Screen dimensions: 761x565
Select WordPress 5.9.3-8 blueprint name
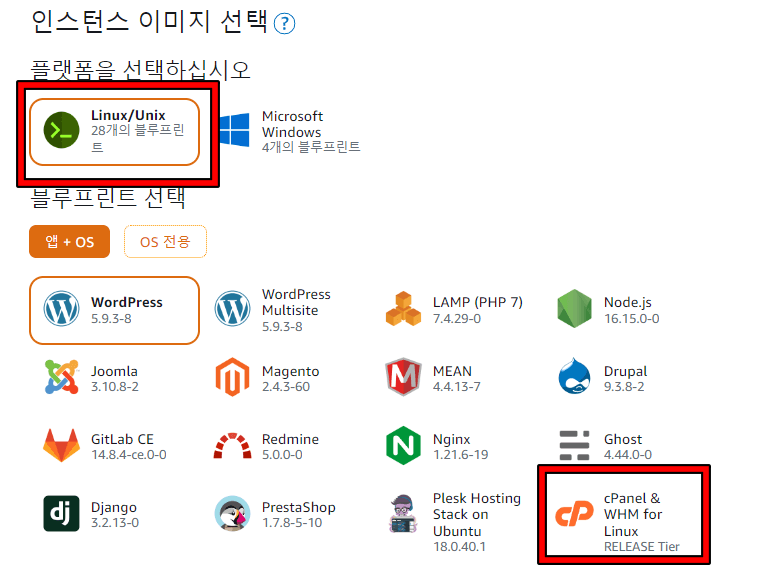pyautogui.click(x=127, y=302)
